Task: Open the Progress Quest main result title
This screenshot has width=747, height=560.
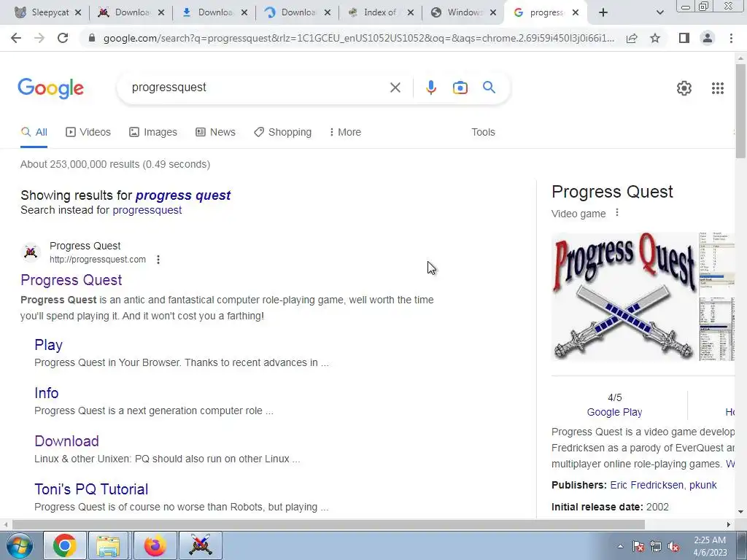Action: 71,280
